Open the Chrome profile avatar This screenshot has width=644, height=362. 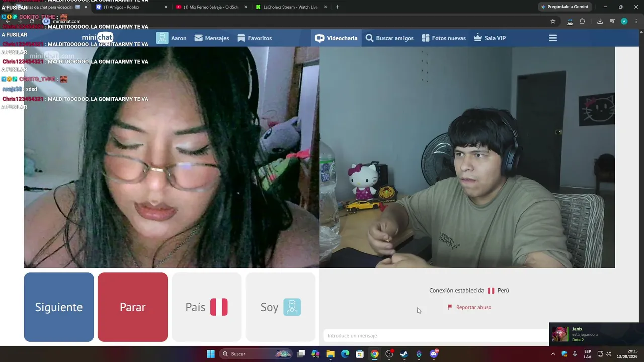pyautogui.click(x=624, y=21)
